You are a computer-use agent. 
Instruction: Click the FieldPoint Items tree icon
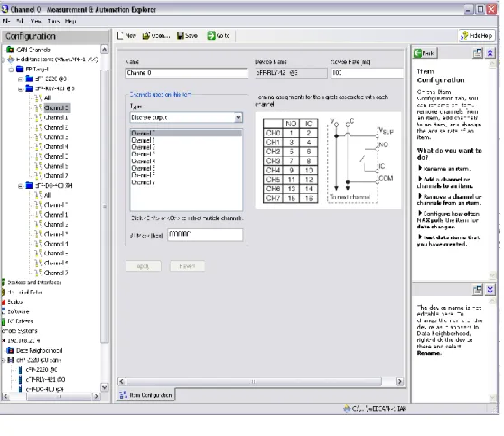(11, 60)
